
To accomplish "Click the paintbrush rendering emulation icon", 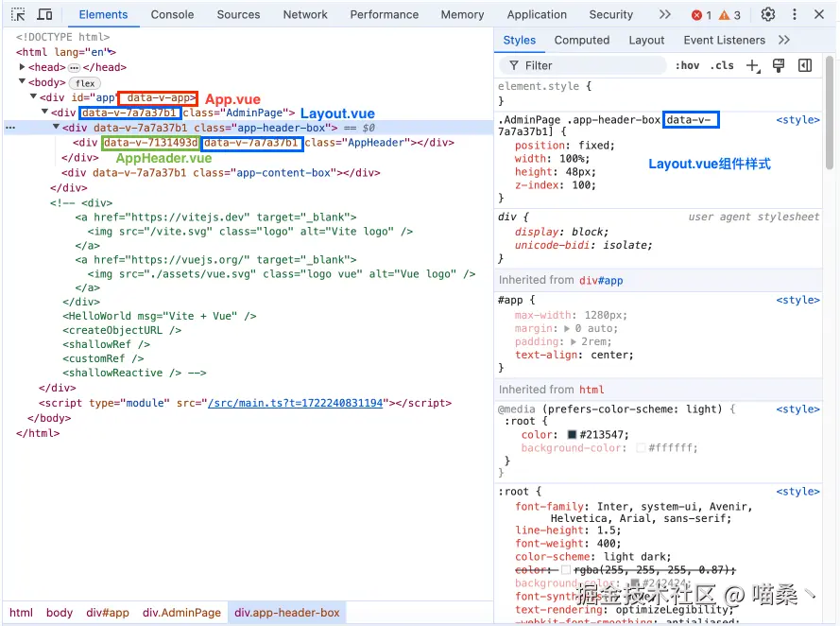I will pyautogui.click(x=779, y=65).
